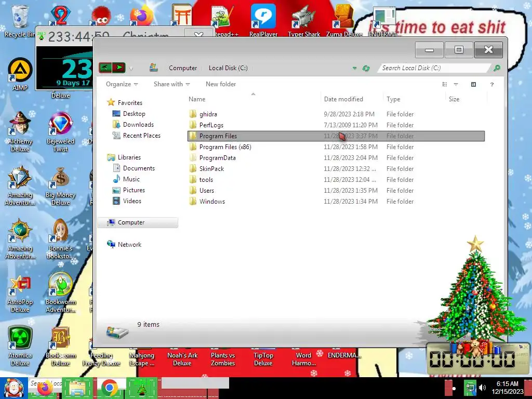Change your view icon in Explorer
This screenshot has width=532, height=399.
[x=445, y=84]
